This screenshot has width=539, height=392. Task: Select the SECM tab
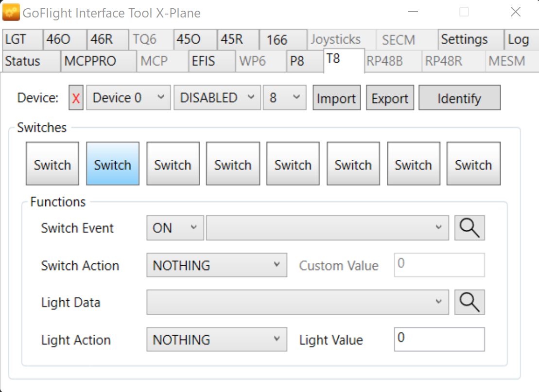407,39
